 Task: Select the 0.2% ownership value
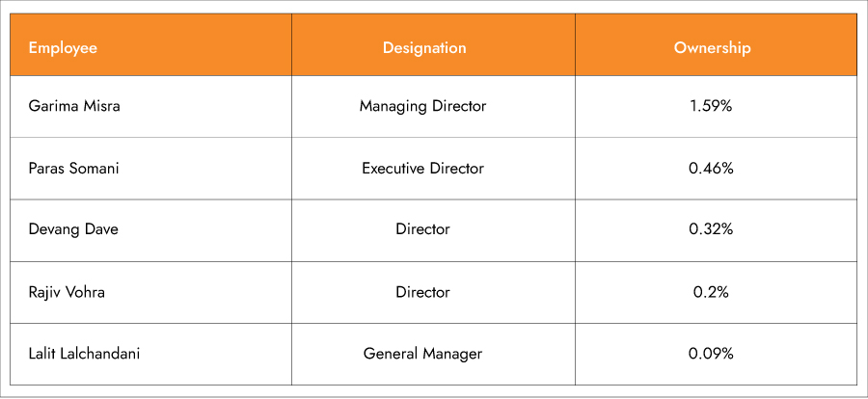pos(712,291)
